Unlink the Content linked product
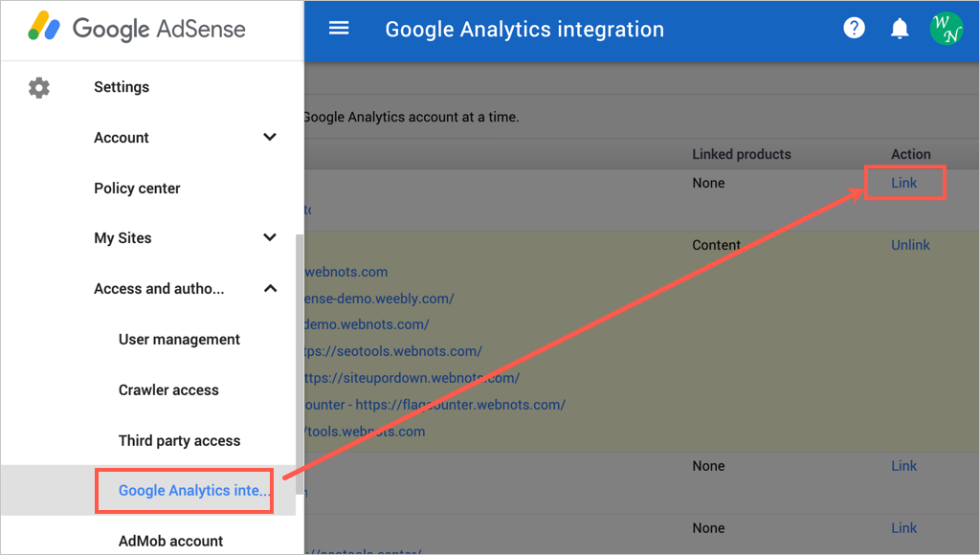The image size is (980, 555). point(910,244)
